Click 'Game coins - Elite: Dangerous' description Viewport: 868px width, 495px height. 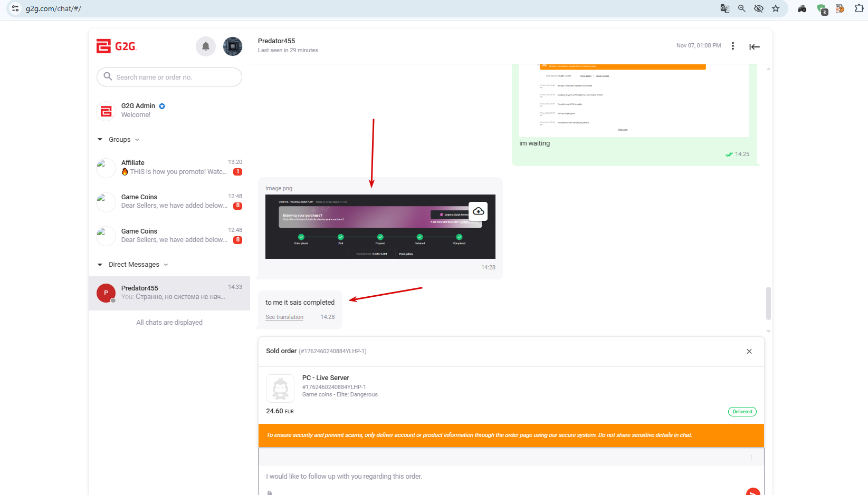[340, 395]
